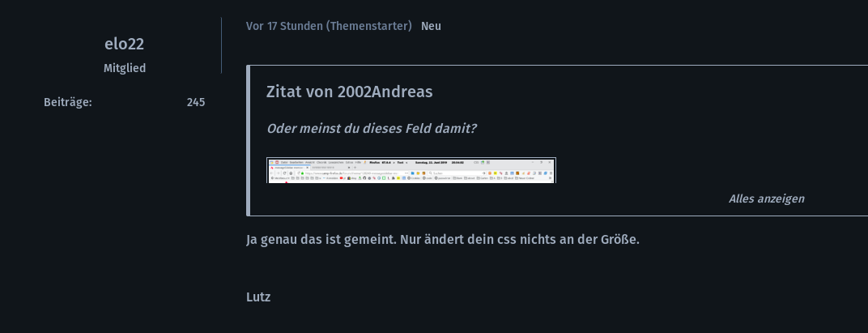
Task: Click the Beiträge label in sidebar
Action: tap(68, 102)
